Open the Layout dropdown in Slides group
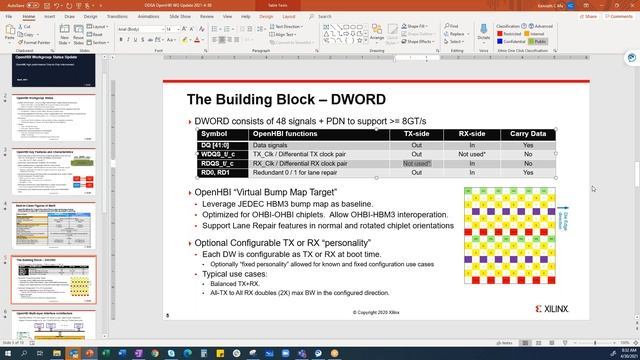 (x=98, y=27)
